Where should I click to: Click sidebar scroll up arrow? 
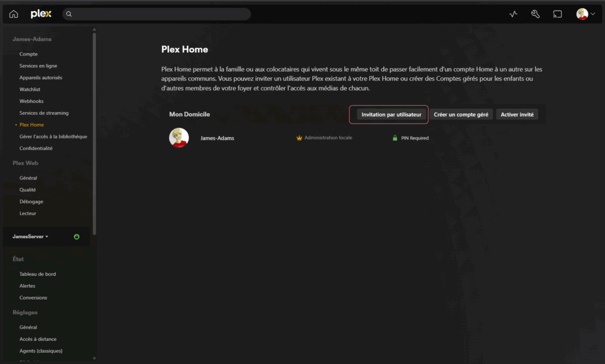pos(94,30)
